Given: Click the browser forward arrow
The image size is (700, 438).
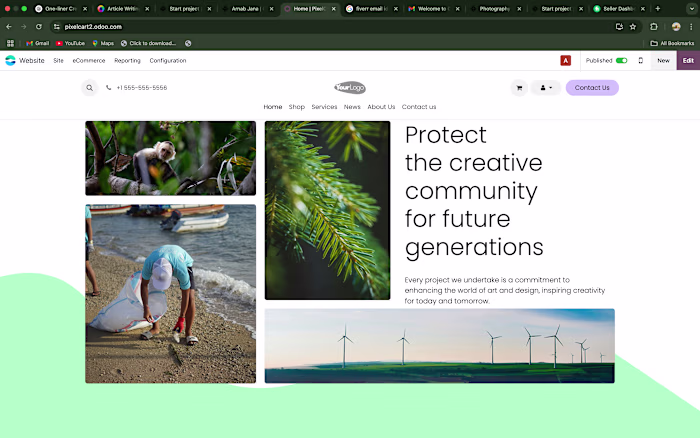Looking at the screenshot, I should (x=24, y=27).
